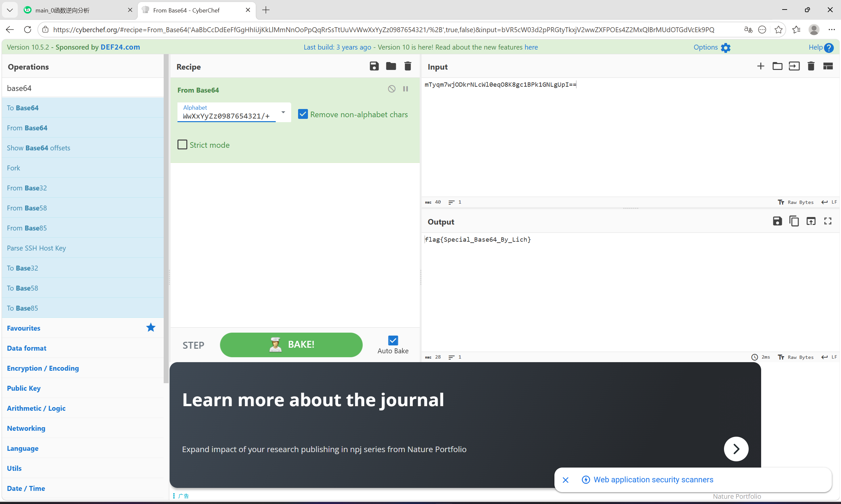
Task: Clear the recipe with the trash icon
Action: pos(408,66)
